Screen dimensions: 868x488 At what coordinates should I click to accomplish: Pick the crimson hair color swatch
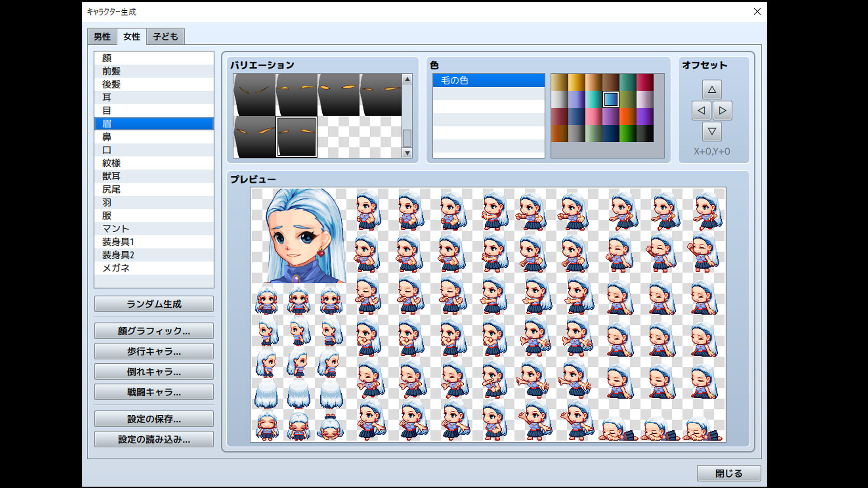(x=646, y=83)
